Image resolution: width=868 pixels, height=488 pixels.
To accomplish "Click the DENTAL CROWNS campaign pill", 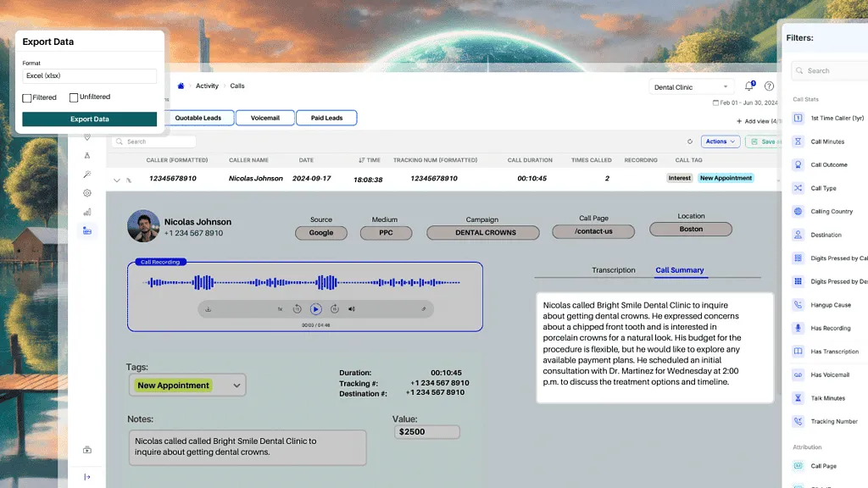I will [482, 232].
